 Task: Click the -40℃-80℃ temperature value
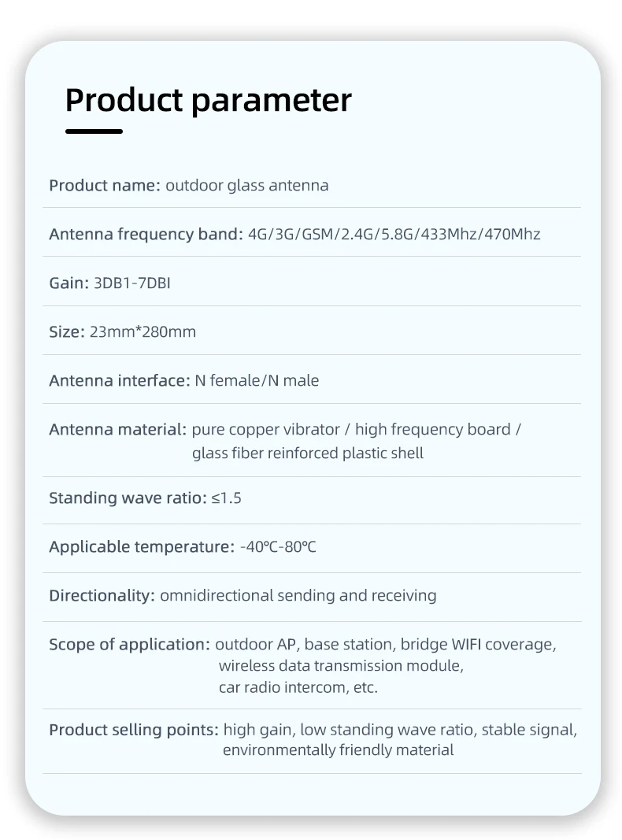coord(278,547)
